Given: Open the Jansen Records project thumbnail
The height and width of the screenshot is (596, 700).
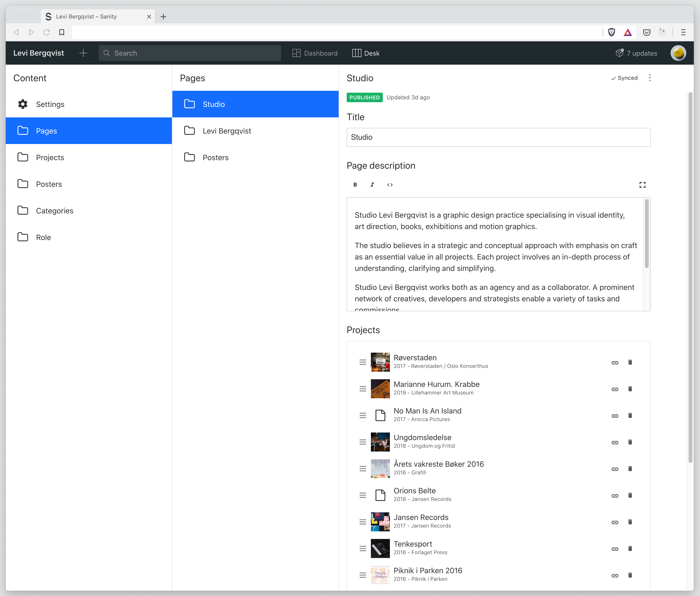Looking at the screenshot, I should (380, 522).
